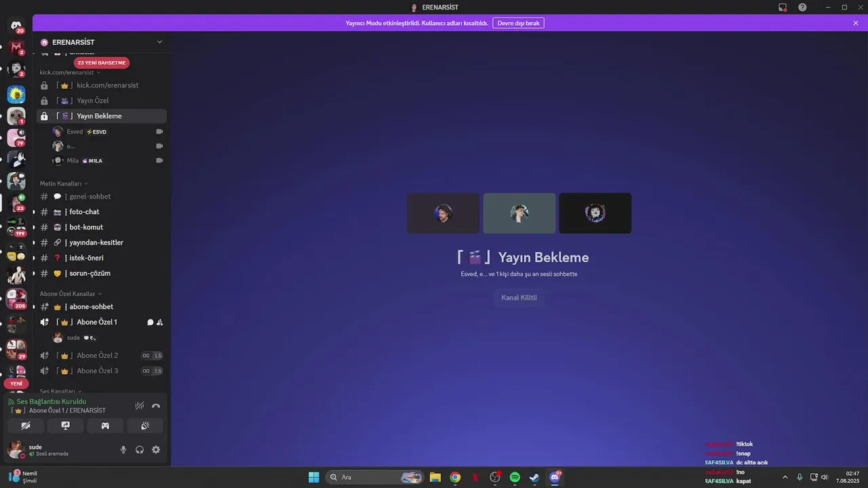Viewport: 868px width, 488px height.
Task: Open the foto-chat text channel
Action: 102,211
